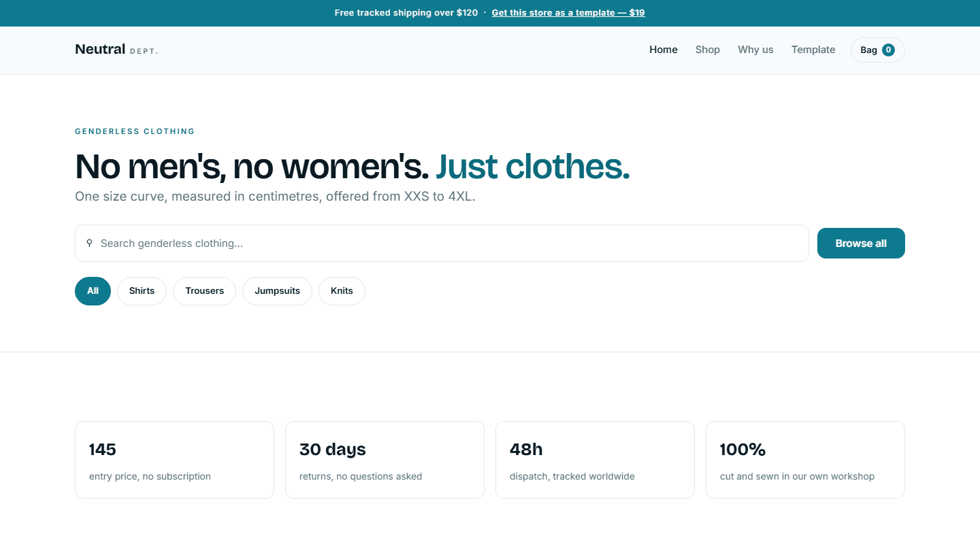The width and height of the screenshot is (980, 551).
Task: Open the Shop page
Action: coord(708,50)
